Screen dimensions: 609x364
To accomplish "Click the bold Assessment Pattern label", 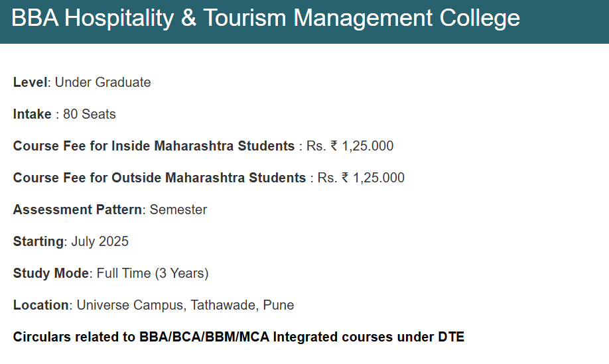I will [77, 210].
